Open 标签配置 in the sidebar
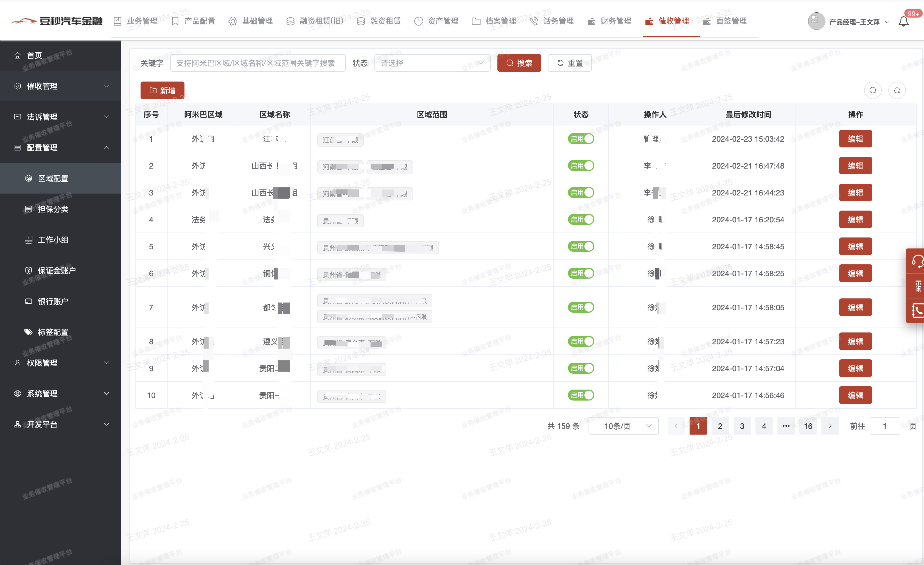Image resolution: width=924 pixels, height=565 pixels. coord(53,332)
